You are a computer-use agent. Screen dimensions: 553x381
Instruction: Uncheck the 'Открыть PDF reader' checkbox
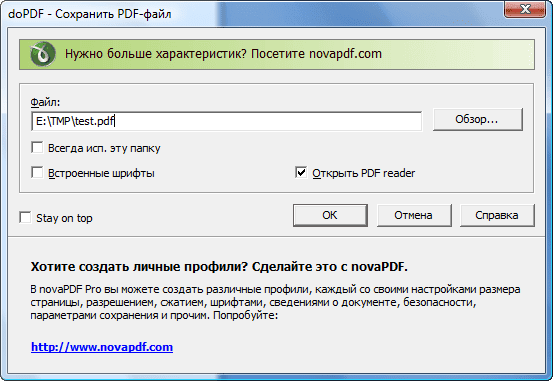coord(301,173)
